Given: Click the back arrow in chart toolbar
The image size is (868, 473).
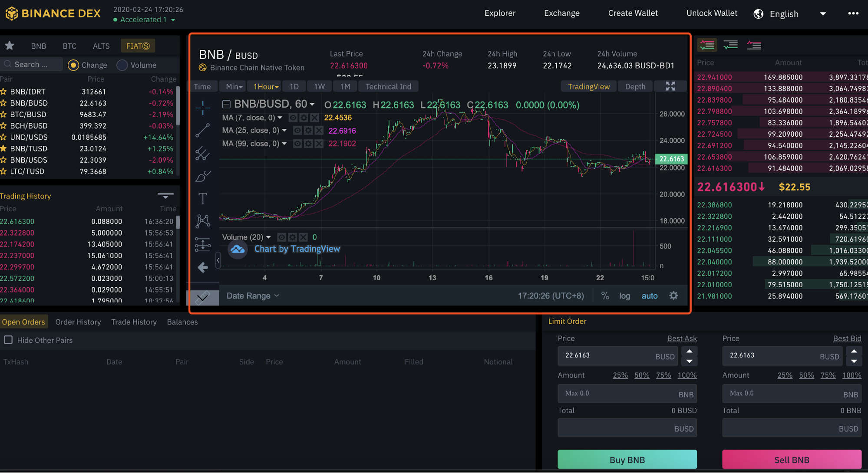Looking at the screenshot, I should 202,267.
